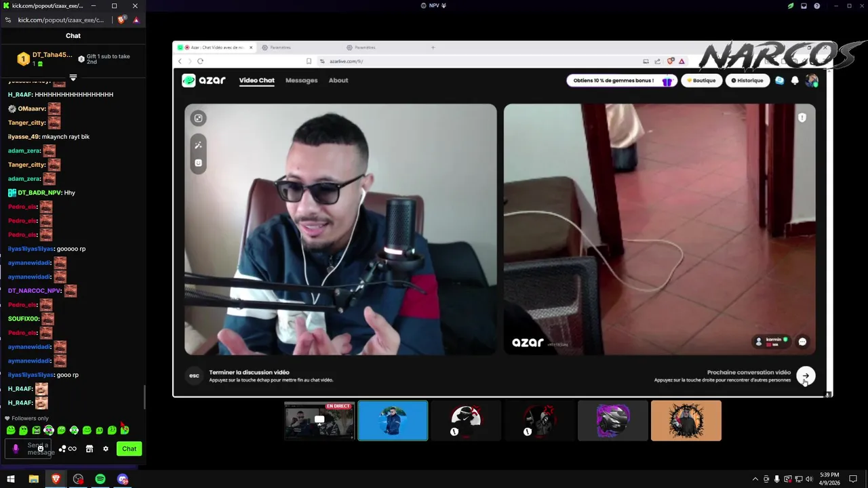Click the share icon in browser toolbar
The height and width of the screenshot is (488, 868).
point(657,61)
